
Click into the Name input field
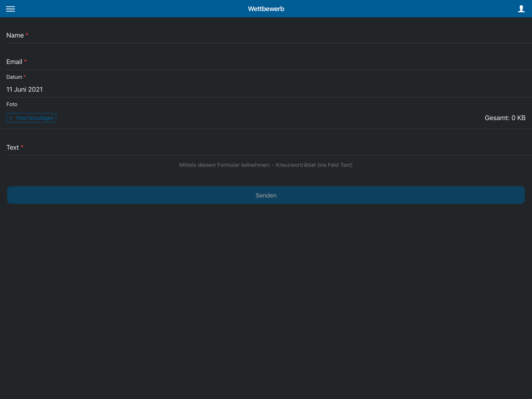(x=269, y=35)
